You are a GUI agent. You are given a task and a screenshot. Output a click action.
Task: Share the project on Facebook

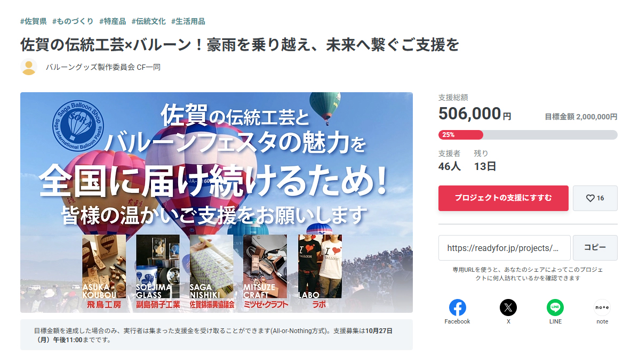pyautogui.click(x=457, y=308)
